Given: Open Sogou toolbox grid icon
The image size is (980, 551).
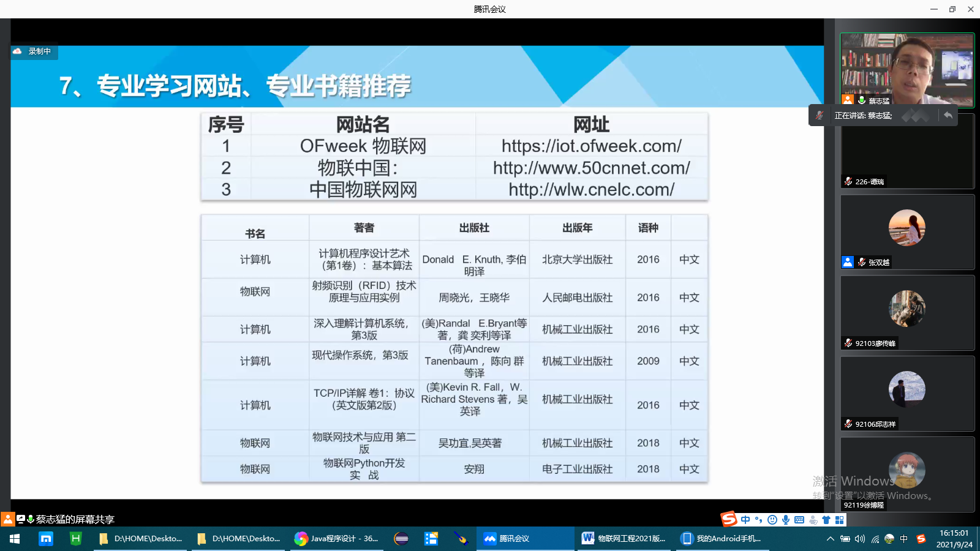Looking at the screenshot, I should 840,520.
